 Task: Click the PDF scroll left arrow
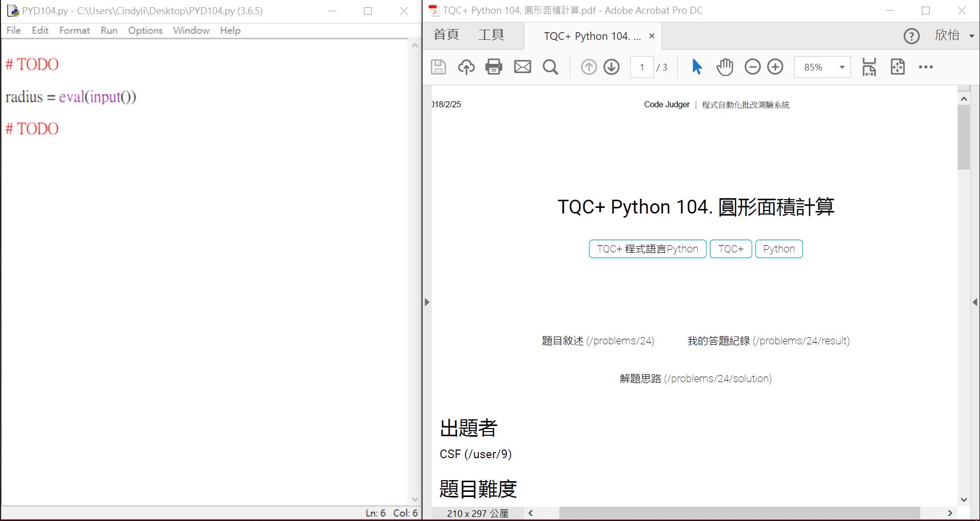click(531, 513)
